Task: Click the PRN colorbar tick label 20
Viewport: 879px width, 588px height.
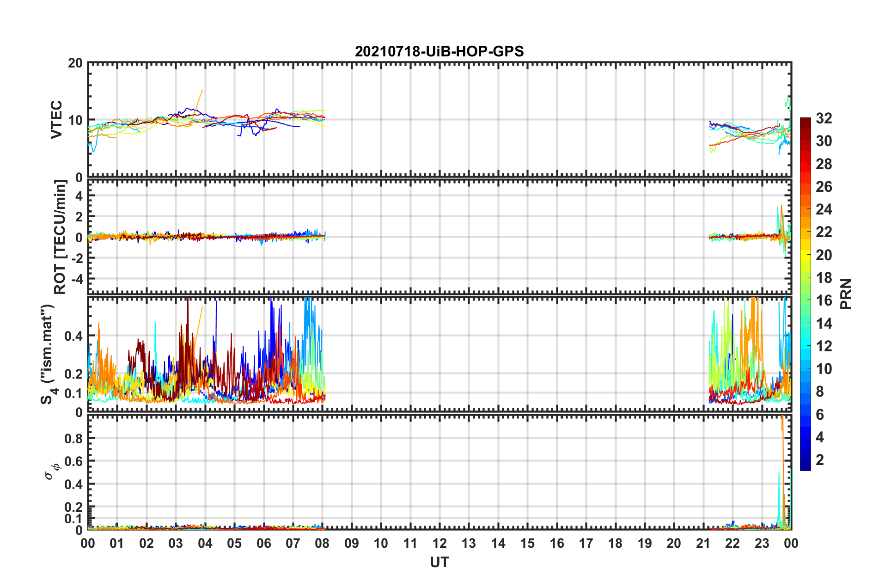Action: click(x=824, y=255)
